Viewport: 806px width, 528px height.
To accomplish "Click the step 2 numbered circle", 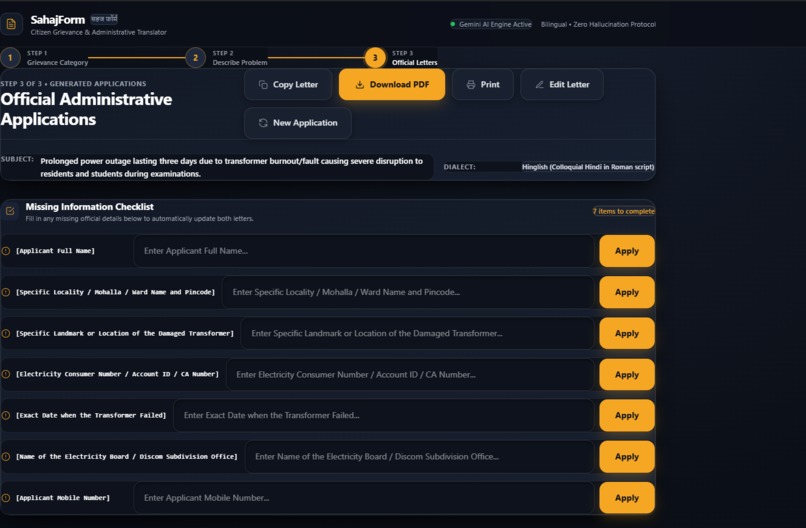I will tap(195, 58).
